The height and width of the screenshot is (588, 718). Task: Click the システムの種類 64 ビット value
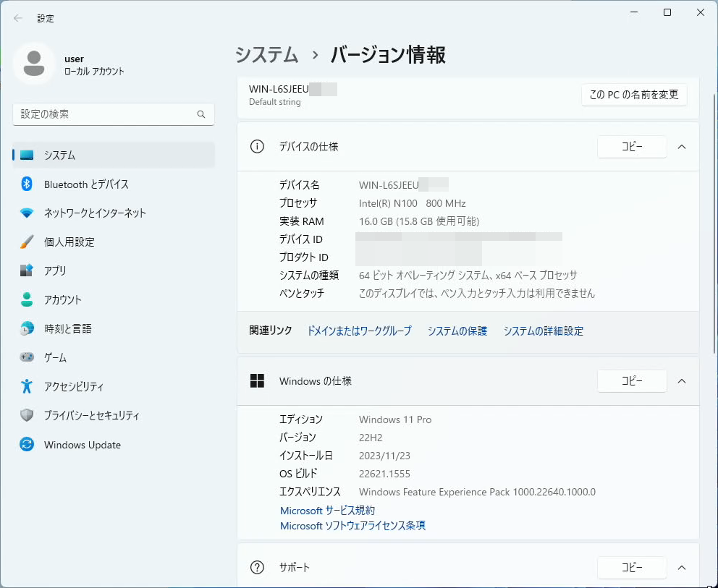pos(468,275)
